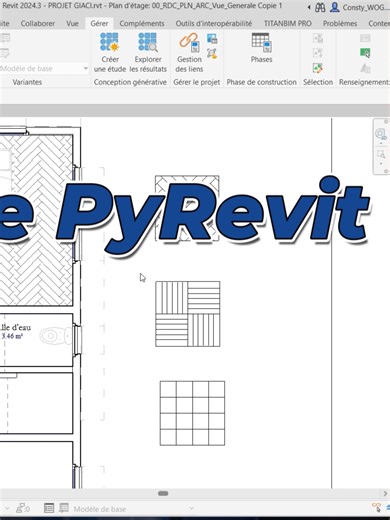Viewport: 390px width, 520px height.
Task: Click the horizontal scrollbar thumb
Action: pos(163,493)
